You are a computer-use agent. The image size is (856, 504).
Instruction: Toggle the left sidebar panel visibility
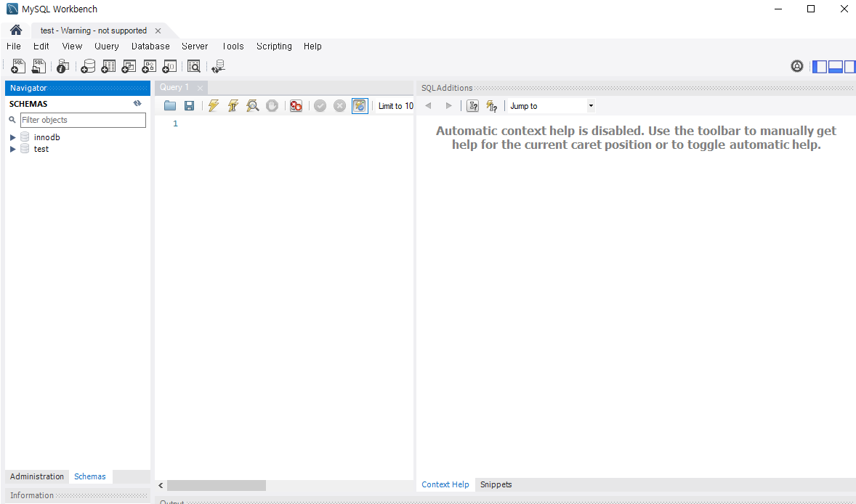(x=820, y=67)
